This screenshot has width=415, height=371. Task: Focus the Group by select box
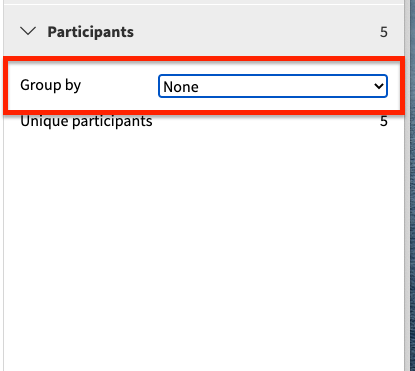(273, 86)
